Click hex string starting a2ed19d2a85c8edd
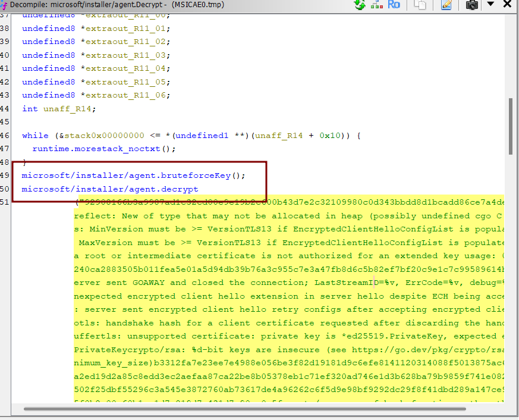 click(289, 377)
